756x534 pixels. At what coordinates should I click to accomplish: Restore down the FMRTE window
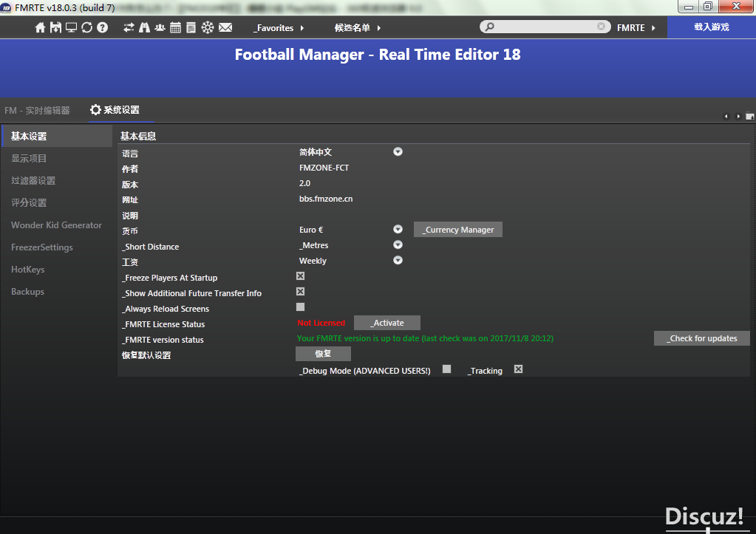tap(708, 6)
